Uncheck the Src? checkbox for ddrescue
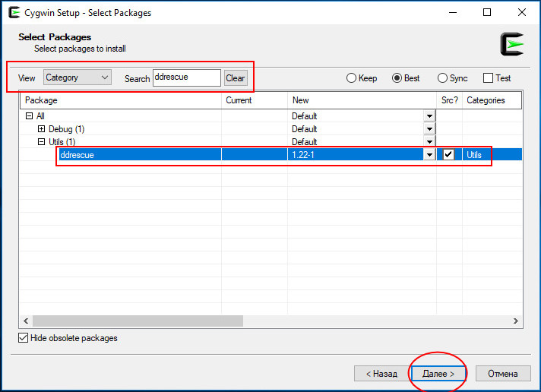The height and width of the screenshot is (392, 541). coord(448,154)
